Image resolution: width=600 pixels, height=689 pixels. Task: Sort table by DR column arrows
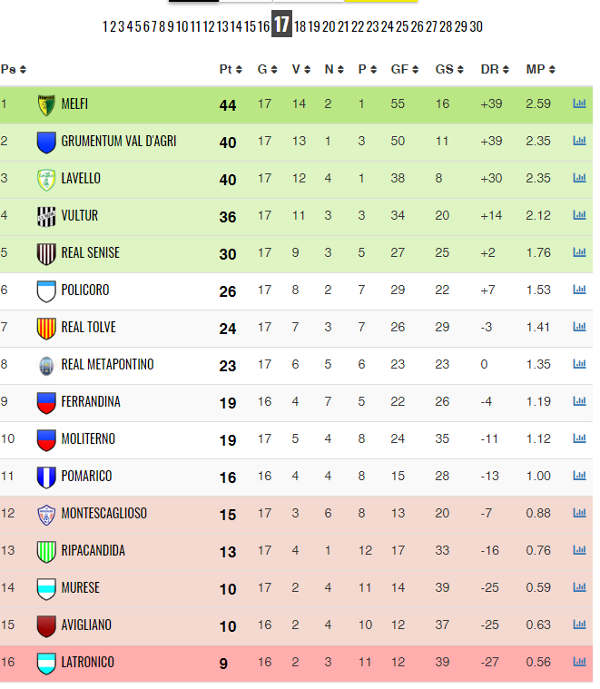pos(506,69)
